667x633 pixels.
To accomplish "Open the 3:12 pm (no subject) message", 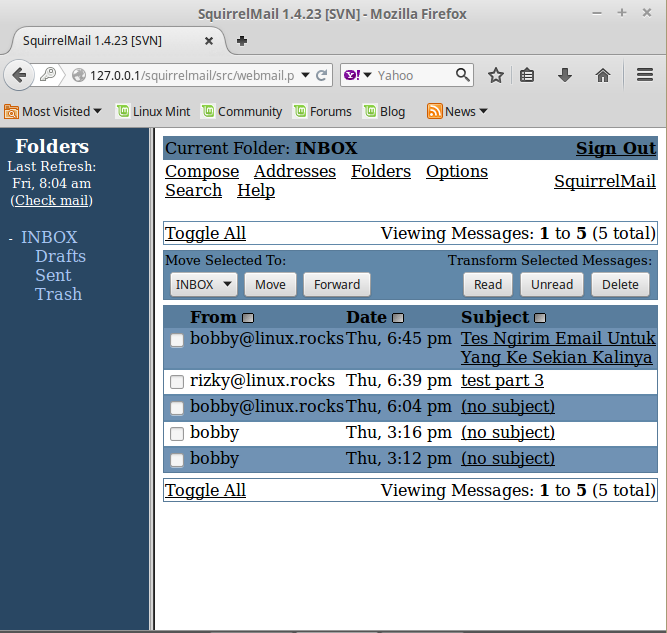I will point(508,458).
